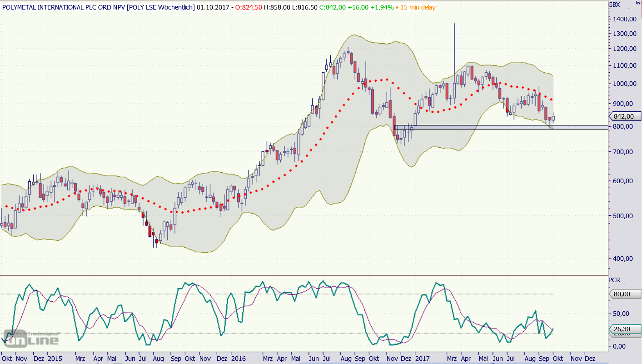Click the 2017 label on the time axis
Image resolution: width=642 pixels, height=364 pixels.
coord(422,358)
